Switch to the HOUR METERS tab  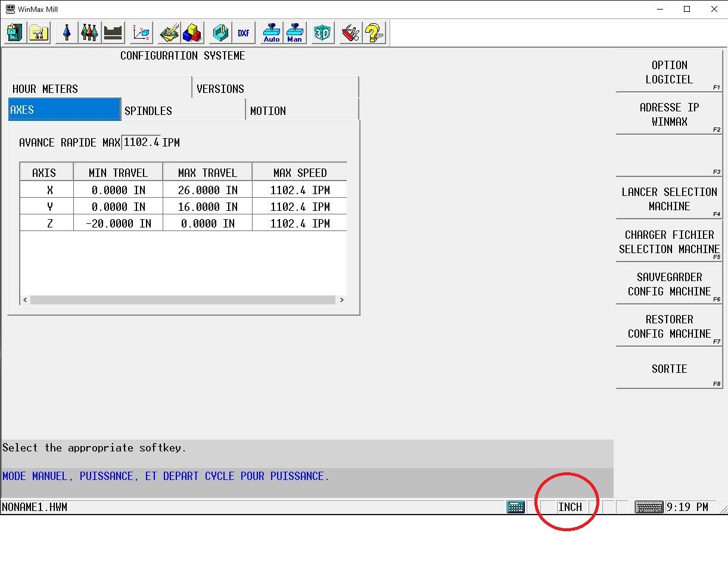click(x=100, y=88)
